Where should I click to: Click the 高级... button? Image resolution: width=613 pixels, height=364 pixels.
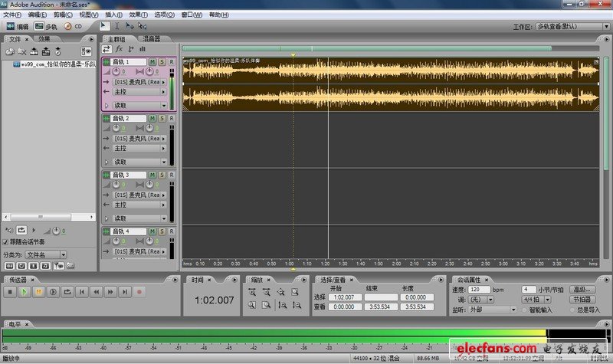click(582, 290)
